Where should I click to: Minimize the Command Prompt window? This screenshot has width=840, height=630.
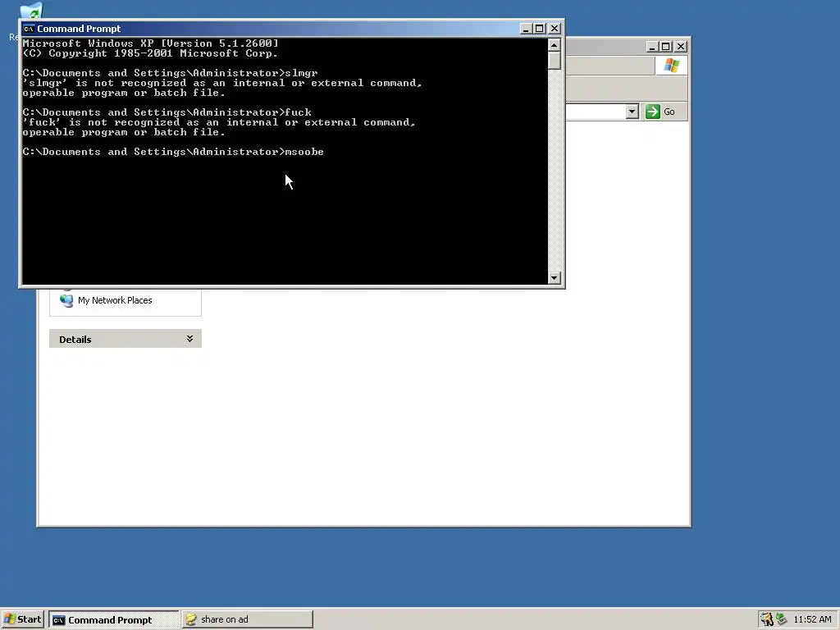526,29
